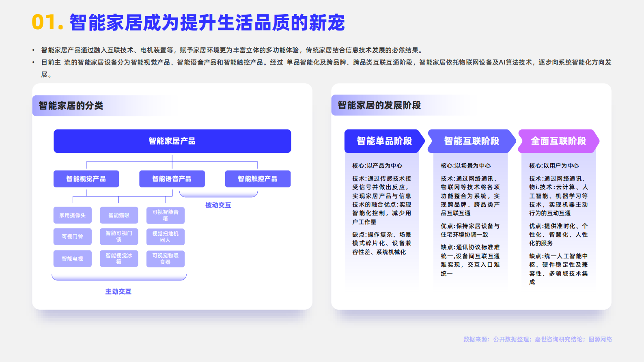Click the text 核心:以用户为中心
The image size is (644, 362).
(554, 166)
